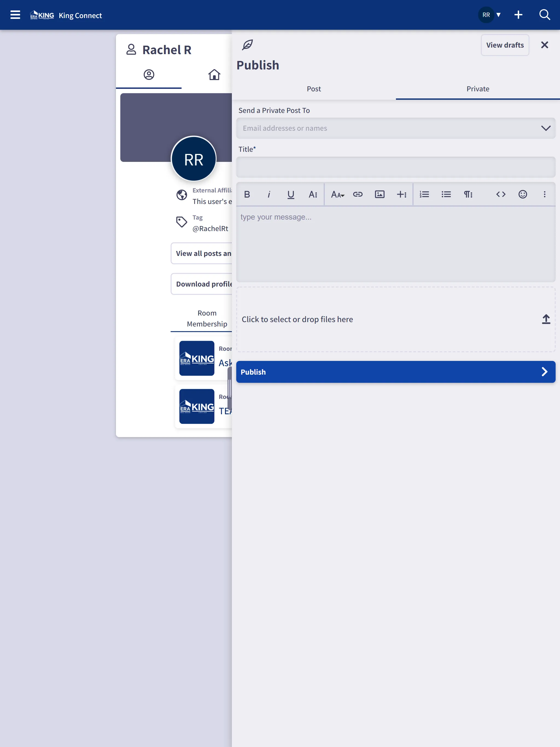This screenshot has width=560, height=747.
Task: Open the TEA room ERA King thumbnail
Action: click(x=197, y=406)
